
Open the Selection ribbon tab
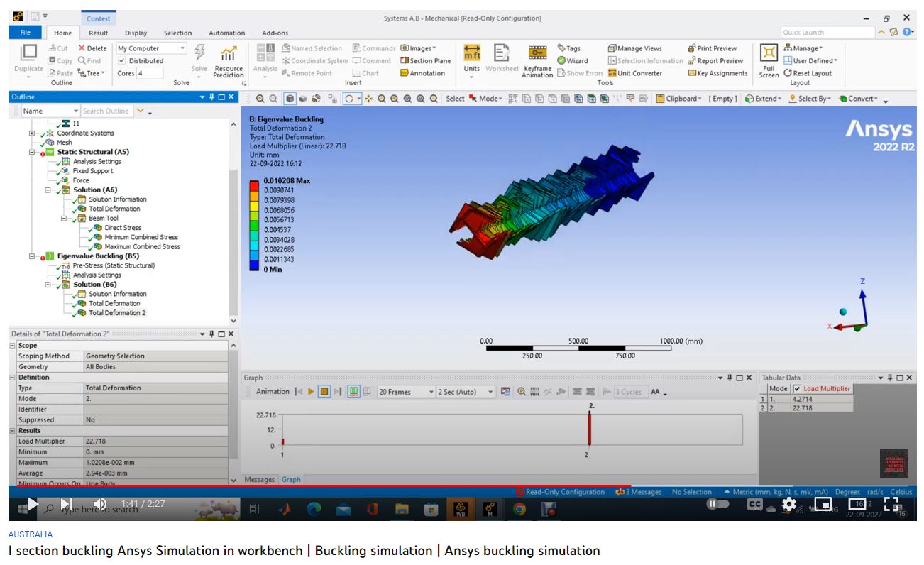[x=177, y=33]
